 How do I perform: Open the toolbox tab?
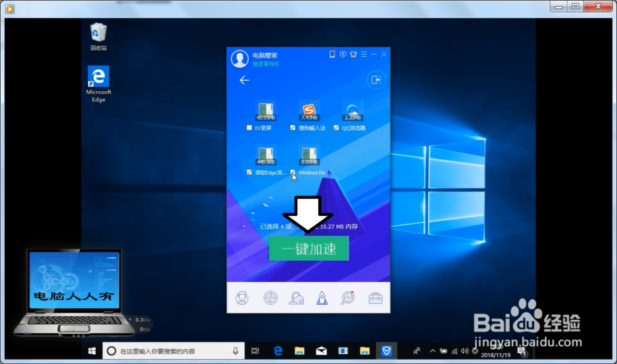point(375,298)
